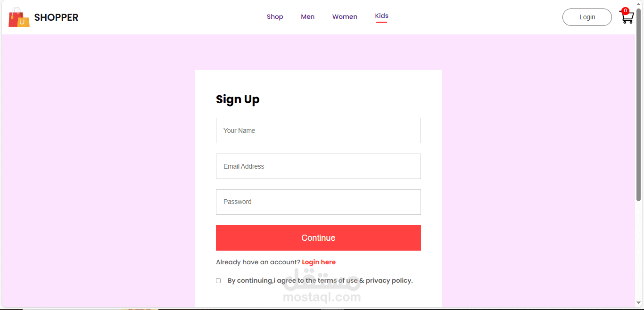Click the red cart count badge
The height and width of the screenshot is (310, 644).
point(625,11)
